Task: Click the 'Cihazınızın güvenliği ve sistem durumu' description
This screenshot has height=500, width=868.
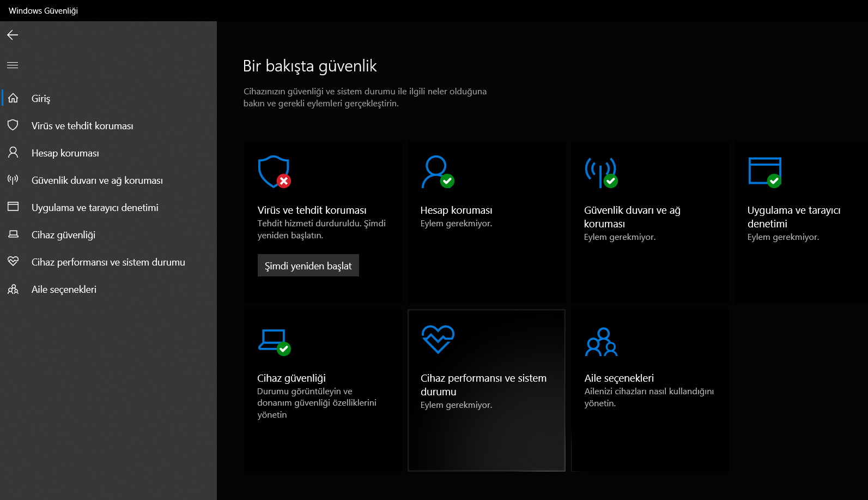Action: [365, 97]
